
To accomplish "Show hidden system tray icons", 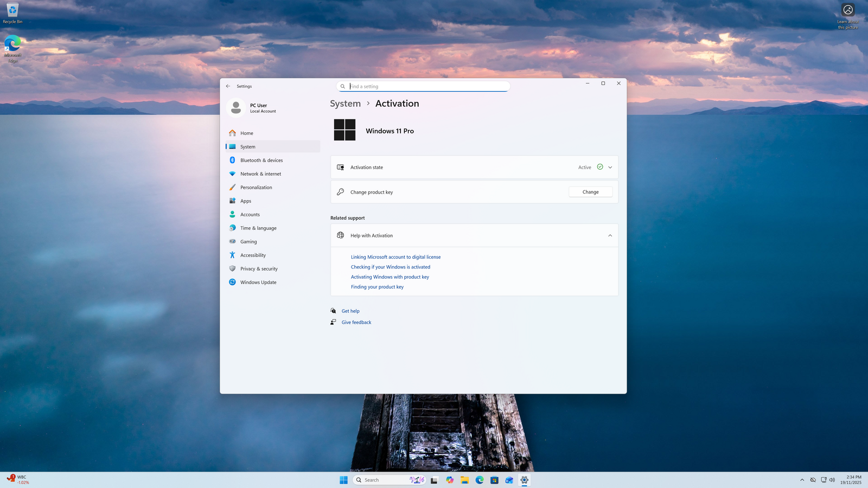I will coord(802,480).
